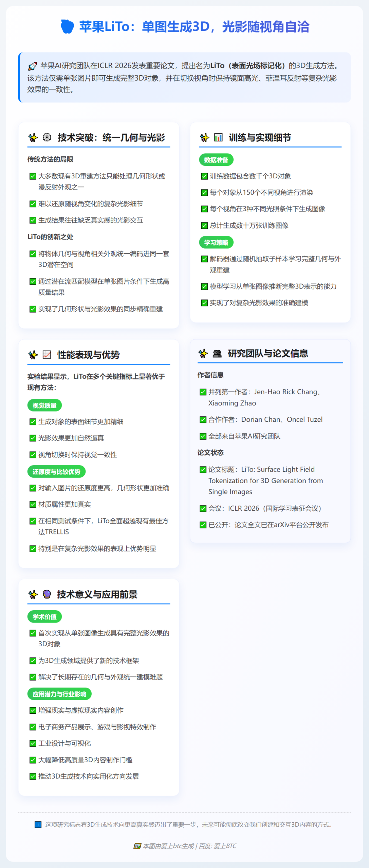Viewport: 369px width, 868px height.
Task: Click the text 增强现实与虚拟现实内容创作
Action: click(81, 710)
